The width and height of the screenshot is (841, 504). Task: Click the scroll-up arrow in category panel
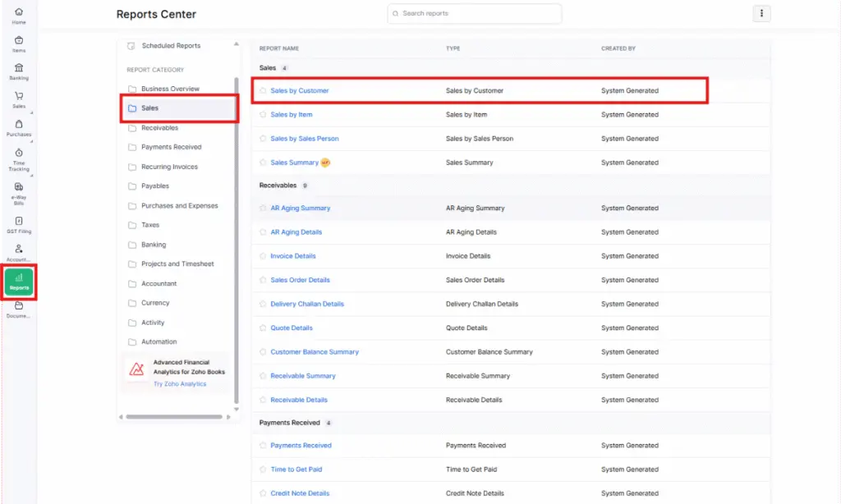(236, 44)
